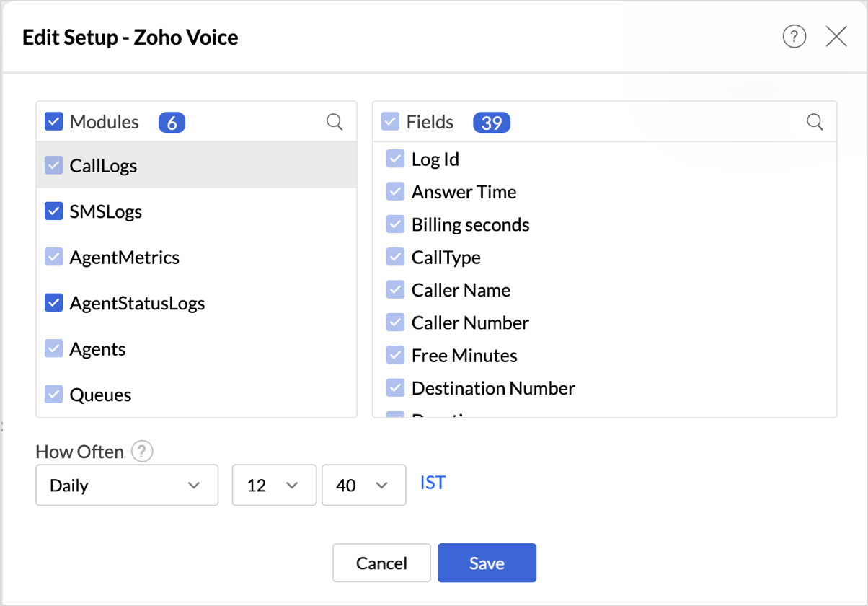868x606 pixels.
Task: Click the help icon in dialog header
Action: pyautogui.click(x=794, y=37)
